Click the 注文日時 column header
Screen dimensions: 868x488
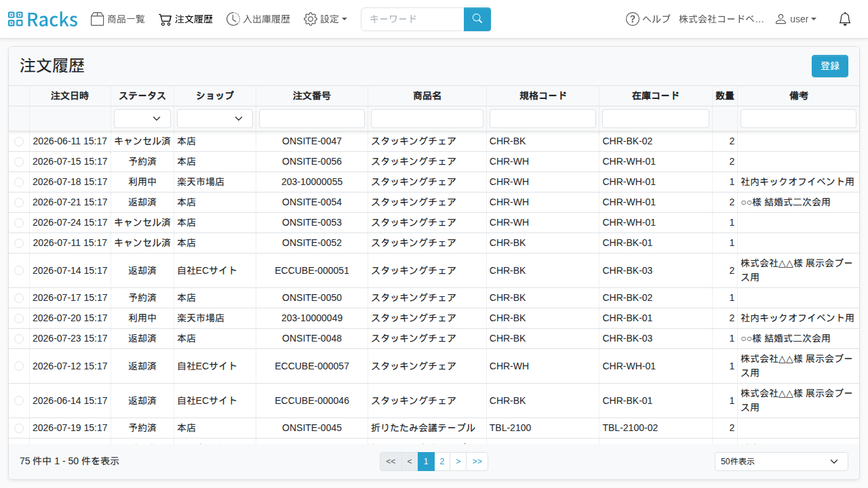click(x=70, y=96)
